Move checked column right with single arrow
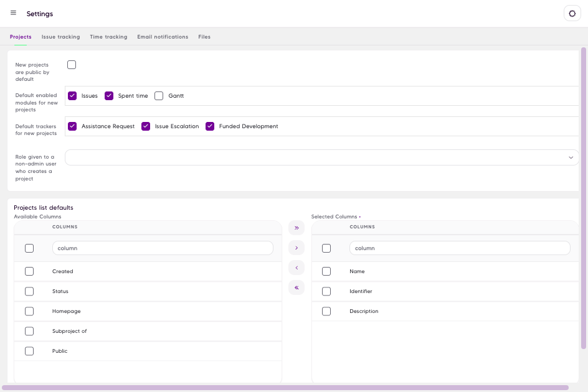The image size is (588, 392). point(296,248)
